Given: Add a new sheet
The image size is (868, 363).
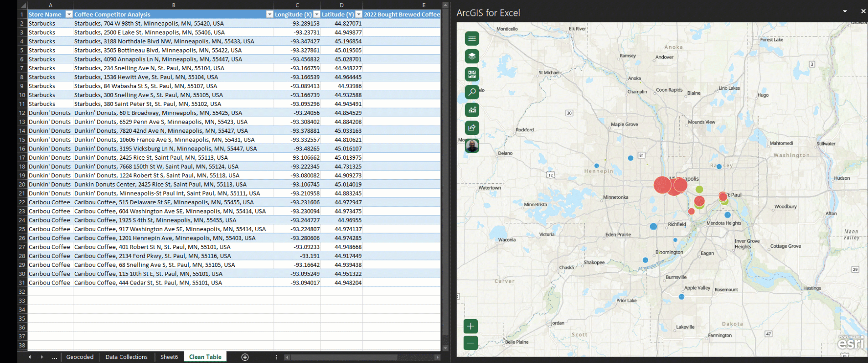Looking at the screenshot, I should pos(245,357).
